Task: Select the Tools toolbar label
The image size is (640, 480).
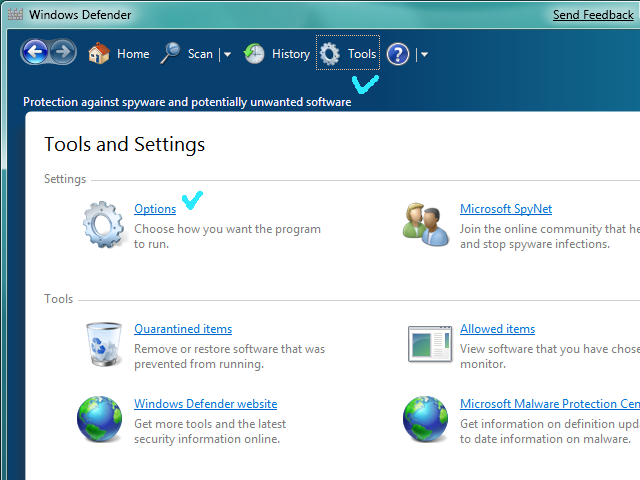Action: coord(362,54)
